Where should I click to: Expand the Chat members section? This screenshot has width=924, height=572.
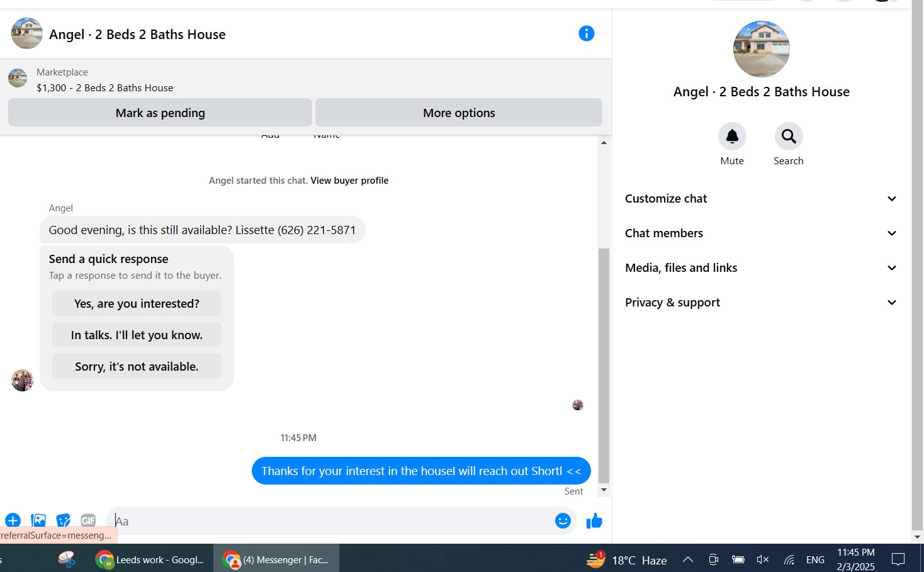pyautogui.click(x=760, y=233)
